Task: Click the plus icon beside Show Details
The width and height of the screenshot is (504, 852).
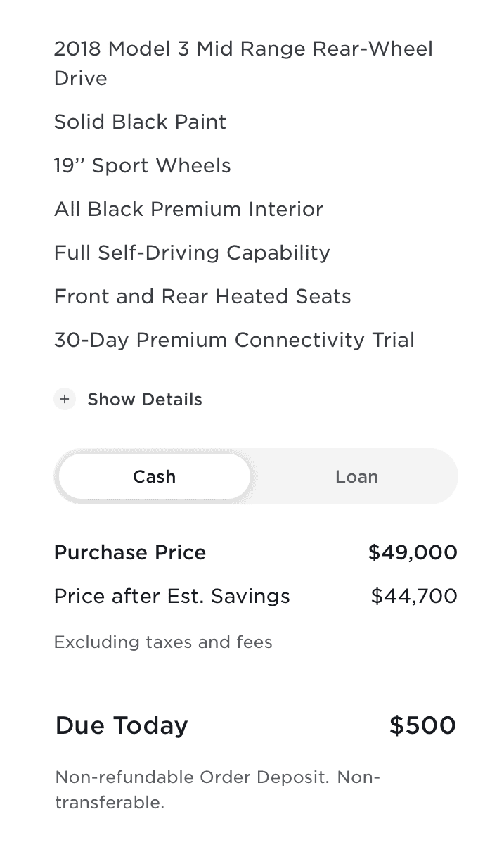Action: (x=65, y=399)
